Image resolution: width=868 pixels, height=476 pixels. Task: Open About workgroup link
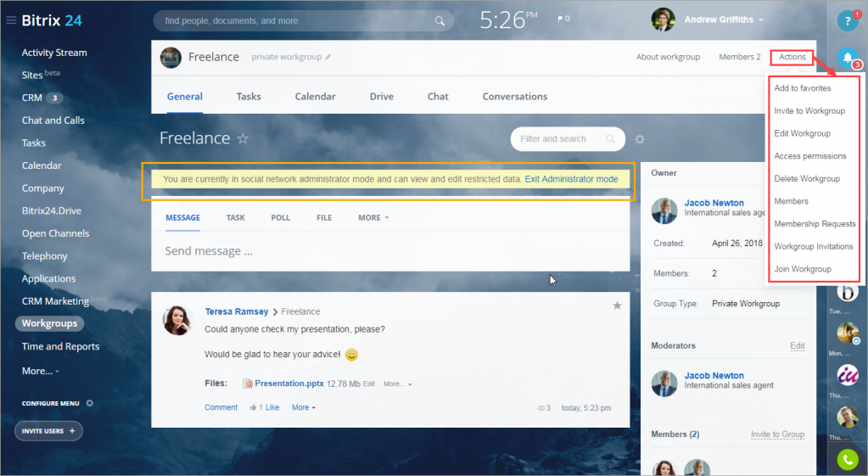668,57
